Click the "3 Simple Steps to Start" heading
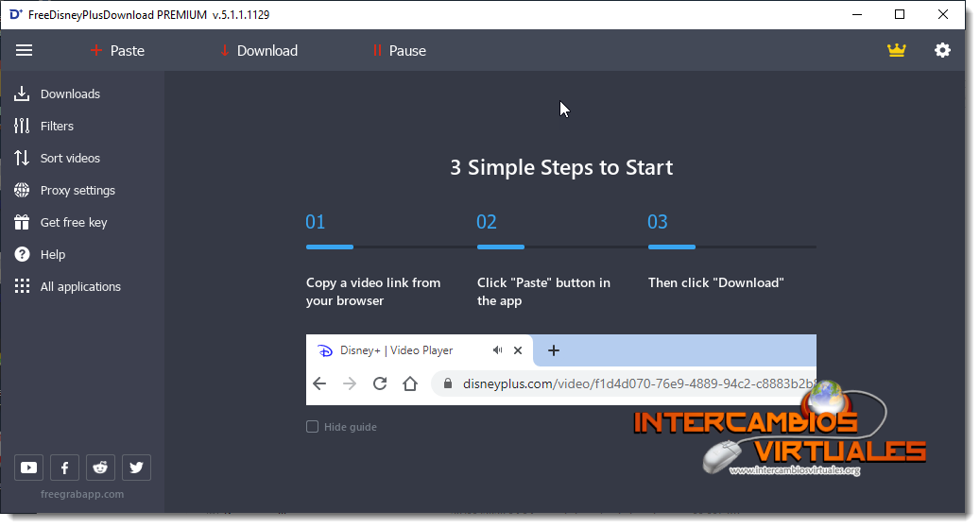This screenshot has width=980, height=528. click(561, 167)
